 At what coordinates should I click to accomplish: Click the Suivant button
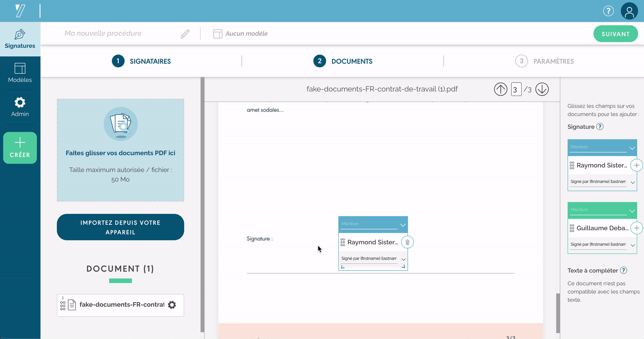tap(615, 34)
